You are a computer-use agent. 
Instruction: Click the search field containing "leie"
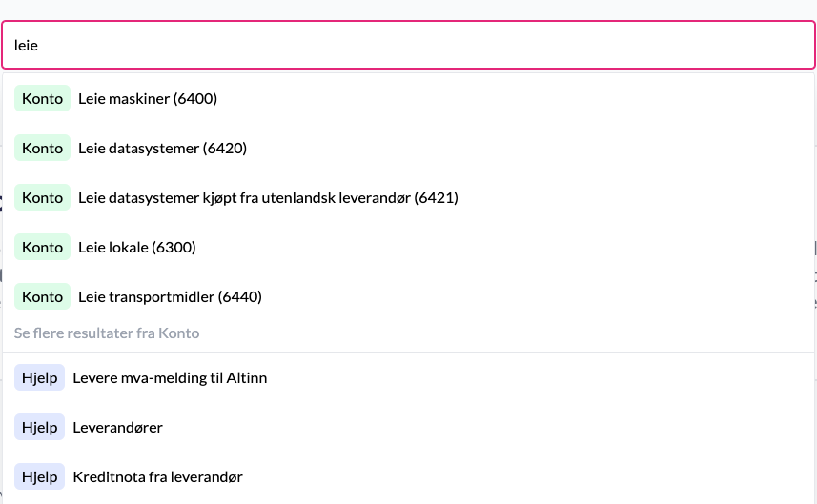[x=408, y=45]
